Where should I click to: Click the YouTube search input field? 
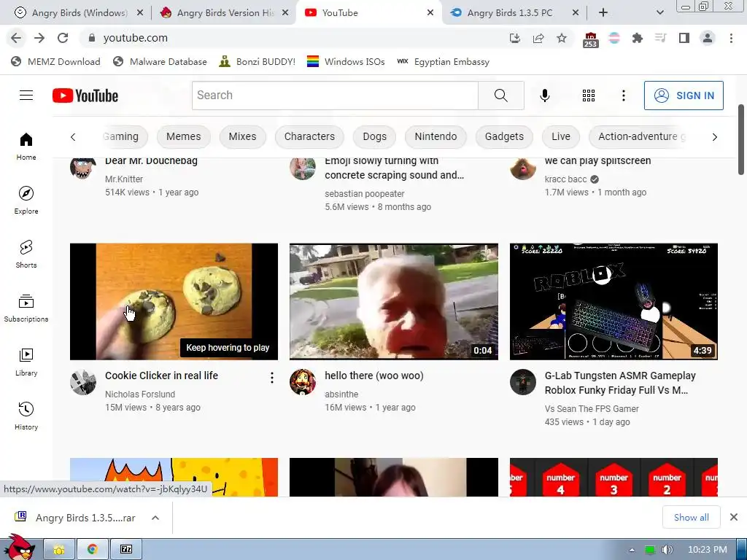point(335,96)
